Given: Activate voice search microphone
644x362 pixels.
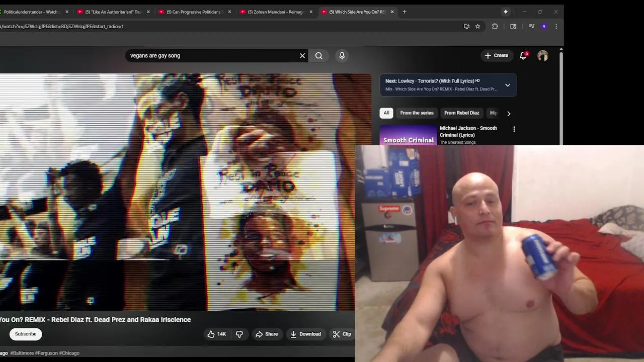Looking at the screenshot, I should click(x=342, y=56).
